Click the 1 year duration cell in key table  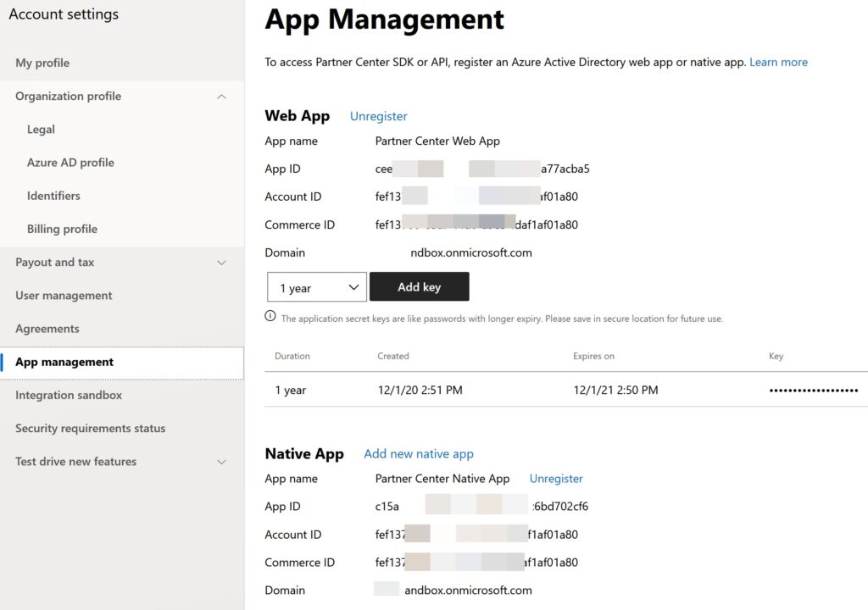click(291, 391)
